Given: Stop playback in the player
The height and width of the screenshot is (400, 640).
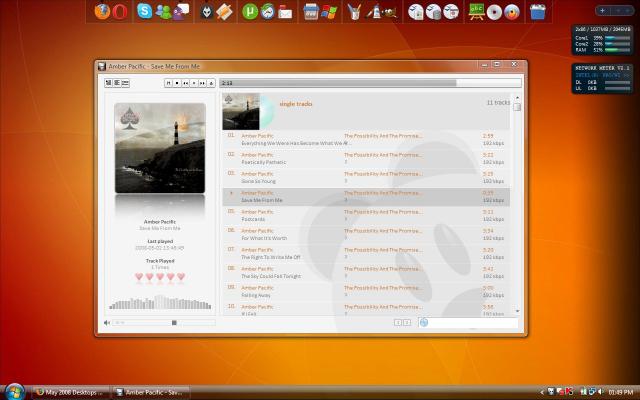Looking at the screenshot, I should click(177, 83).
